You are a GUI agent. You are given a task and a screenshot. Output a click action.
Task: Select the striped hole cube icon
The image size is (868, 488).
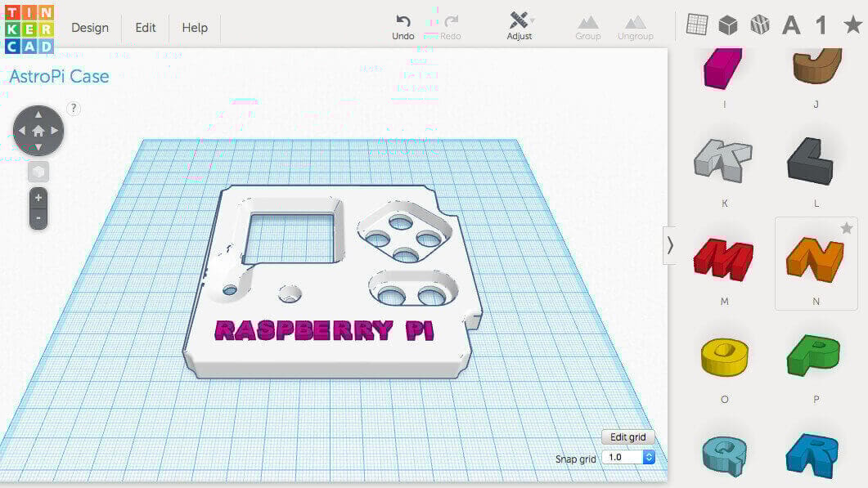click(x=760, y=25)
